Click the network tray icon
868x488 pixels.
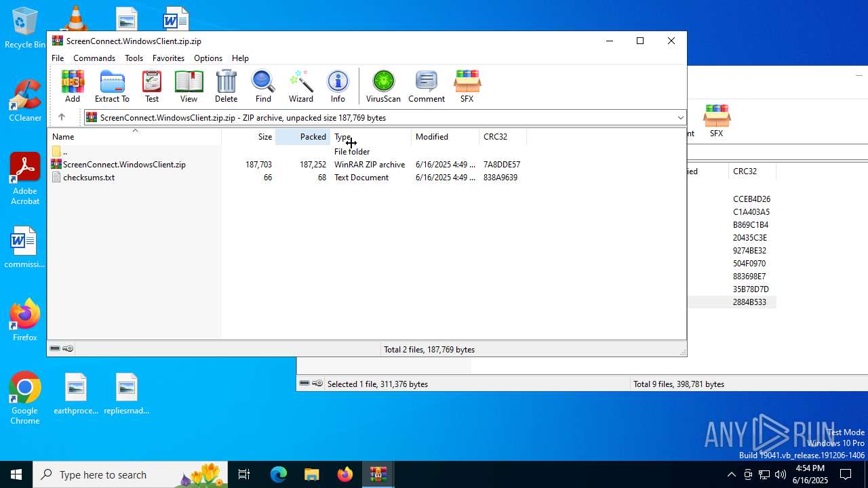coord(764,474)
